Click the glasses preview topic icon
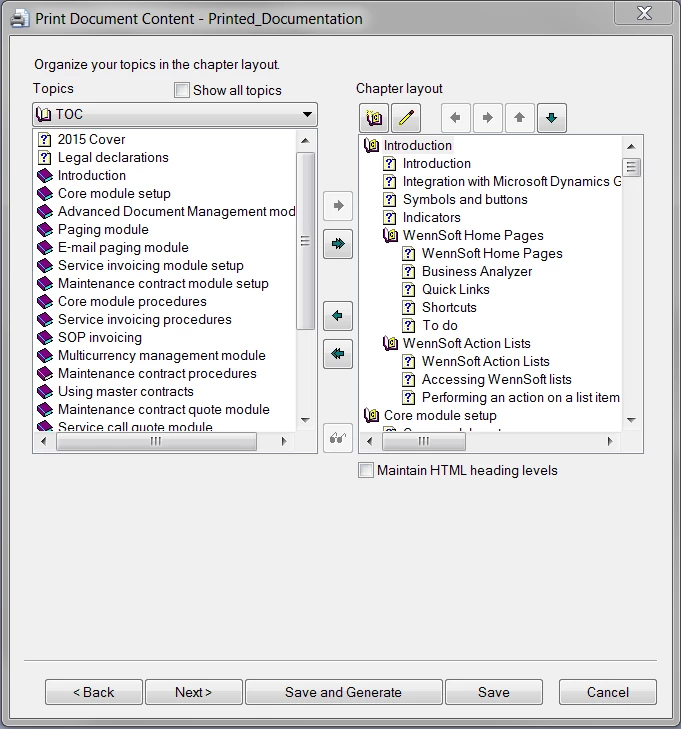 [x=338, y=438]
